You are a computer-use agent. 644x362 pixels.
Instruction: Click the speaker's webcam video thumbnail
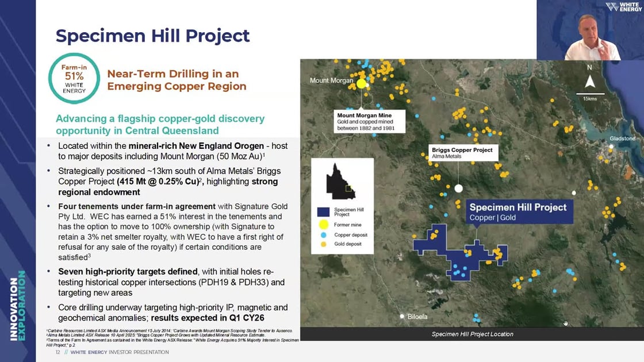(590, 30)
